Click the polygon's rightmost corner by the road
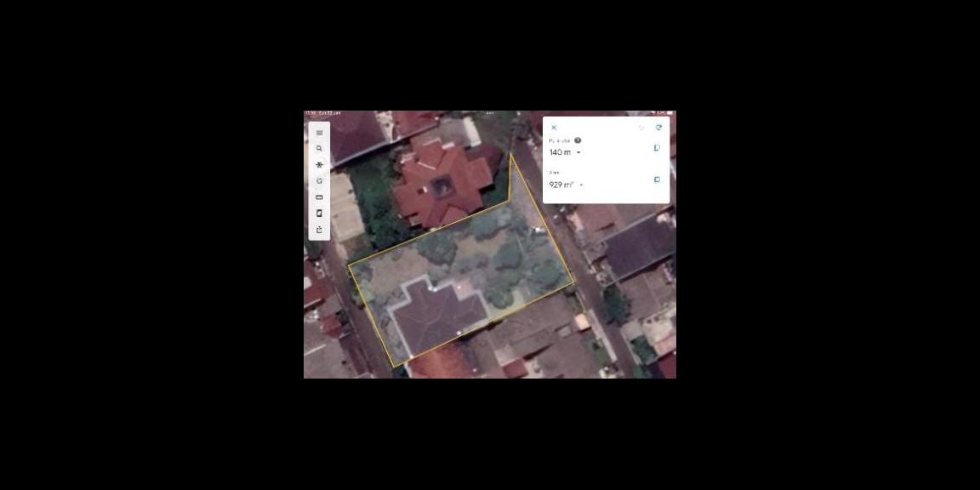980x490 pixels. 573,282
